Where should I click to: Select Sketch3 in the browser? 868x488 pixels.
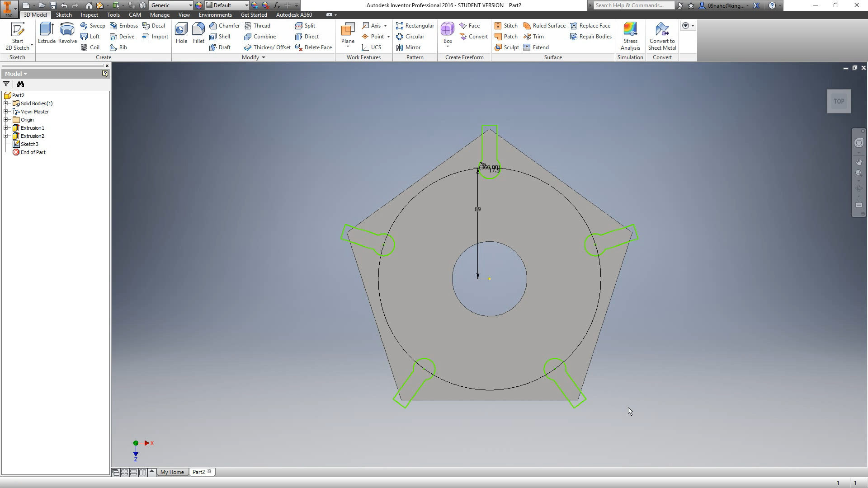click(x=26, y=144)
